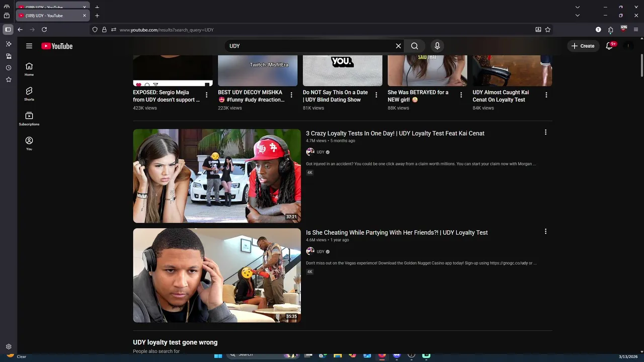Viewport: 644px width, 362px height.
Task: Open the shield tracking protection icon
Action: [x=95, y=30]
